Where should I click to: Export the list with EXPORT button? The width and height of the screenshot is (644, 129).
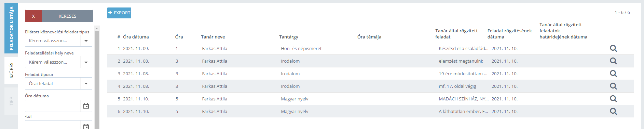click(x=119, y=13)
